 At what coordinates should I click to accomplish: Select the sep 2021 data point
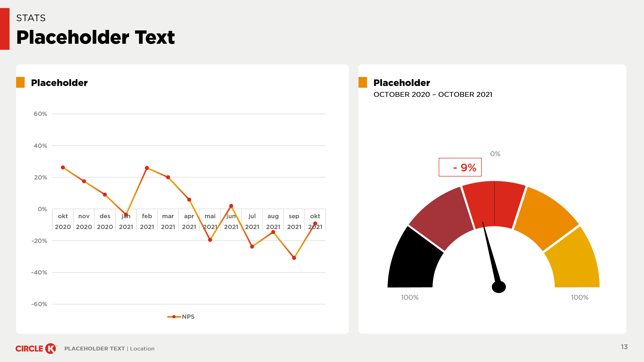[x=294, y=258]
